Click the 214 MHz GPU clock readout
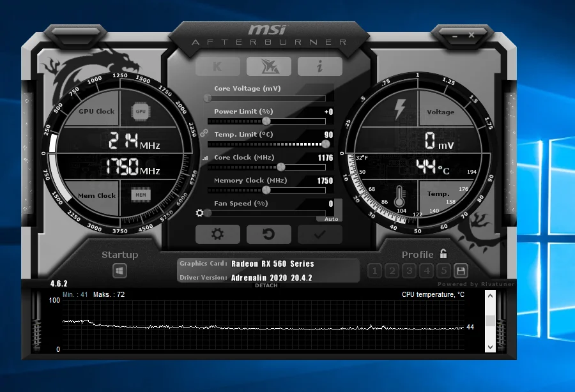Viewport: 575px width, 392px height. point(134,140)
